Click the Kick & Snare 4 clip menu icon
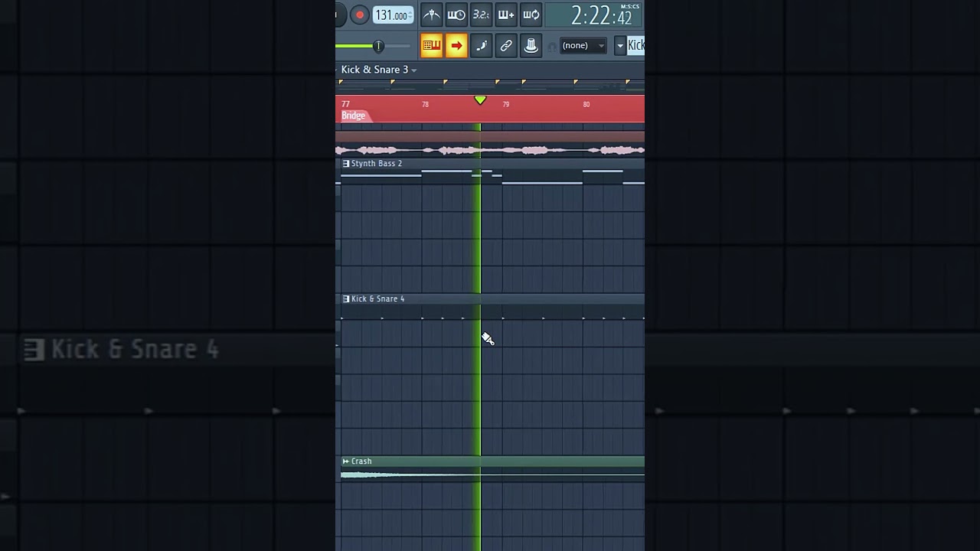 click(x=346, y=299)
